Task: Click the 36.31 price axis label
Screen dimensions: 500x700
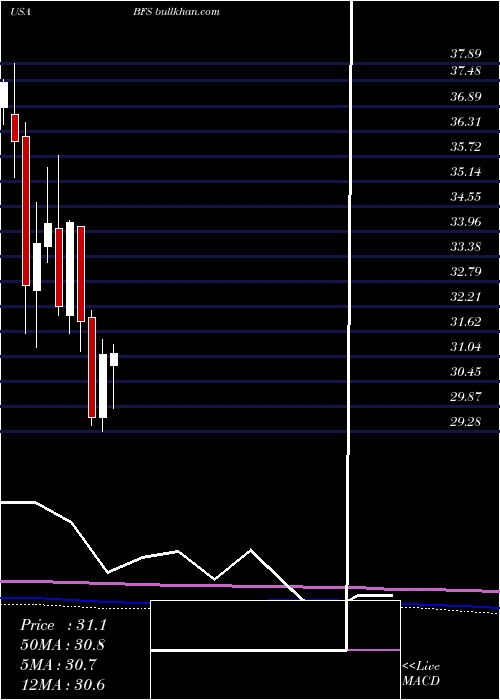Action: point(466,121)
